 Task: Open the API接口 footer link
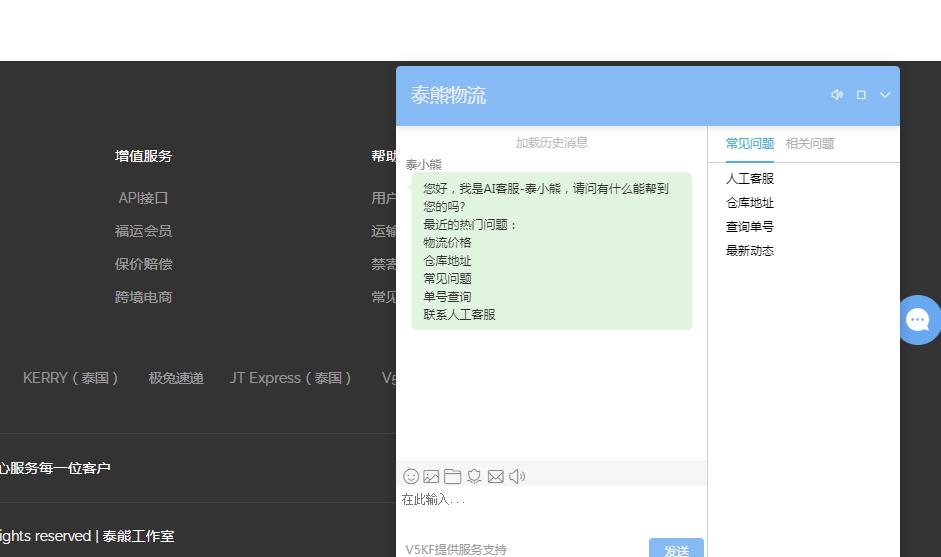[x=143, y=197]
